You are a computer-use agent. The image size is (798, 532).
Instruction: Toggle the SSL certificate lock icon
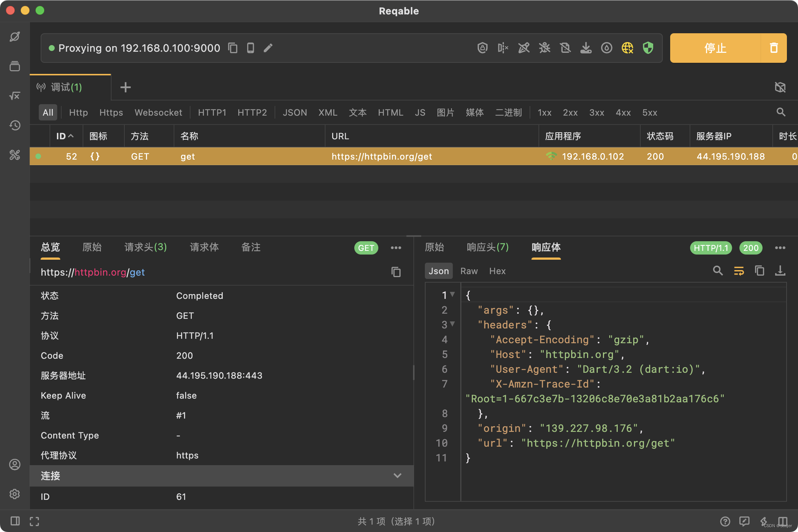pyautogui.click(x=482, y=48)
